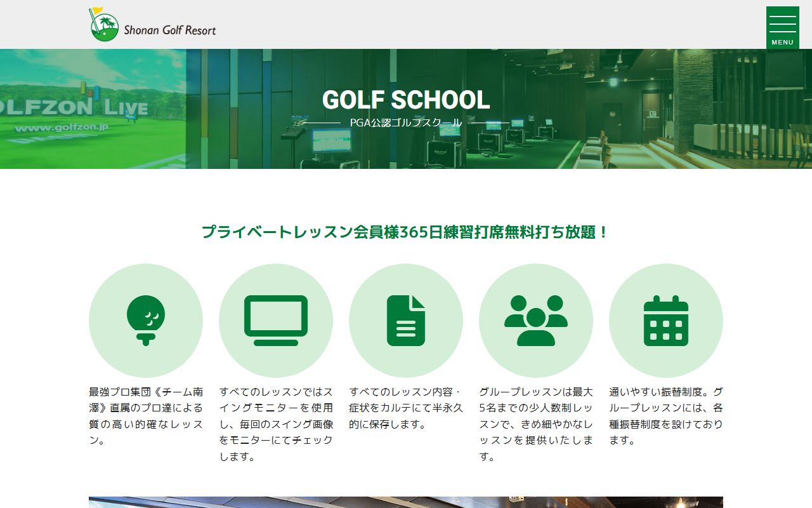Viewport: 812px width, 508px height.
Task: Click the calendar schedule icon
Action: click(x=666, y=321)
